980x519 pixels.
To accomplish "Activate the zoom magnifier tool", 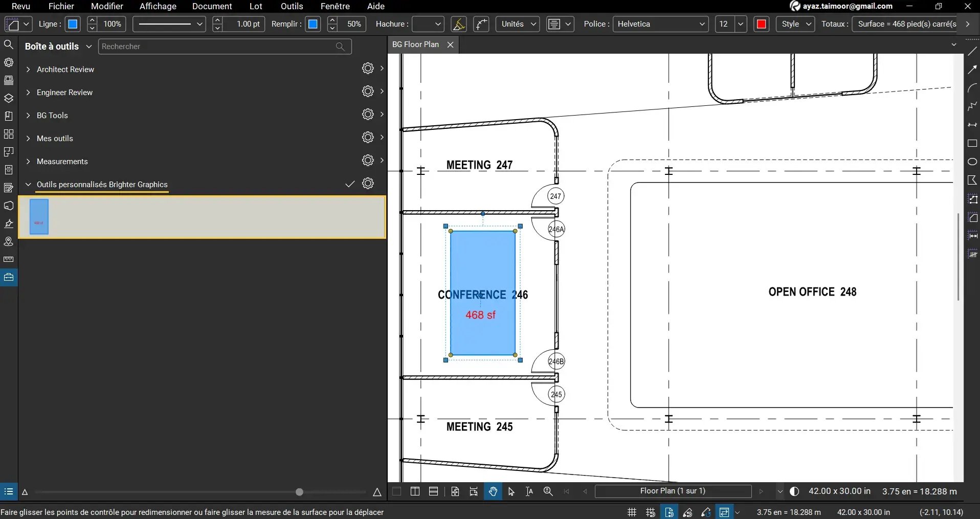I will [x=548, y=491].
